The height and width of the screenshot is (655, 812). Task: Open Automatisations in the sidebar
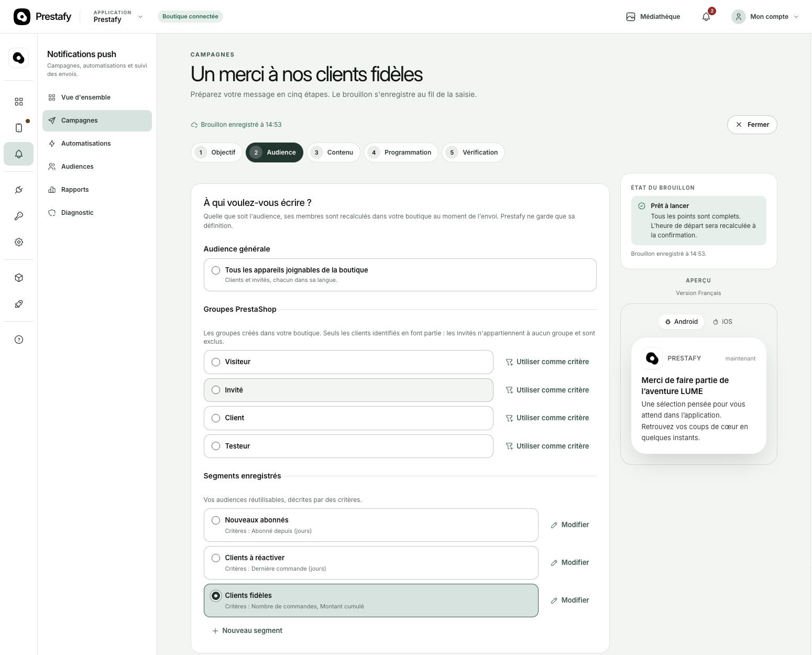pos(97,144)
